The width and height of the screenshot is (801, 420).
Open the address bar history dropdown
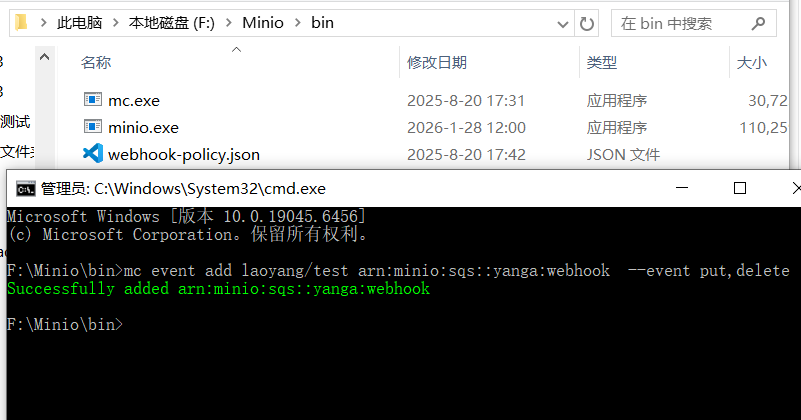pos(562,24)
